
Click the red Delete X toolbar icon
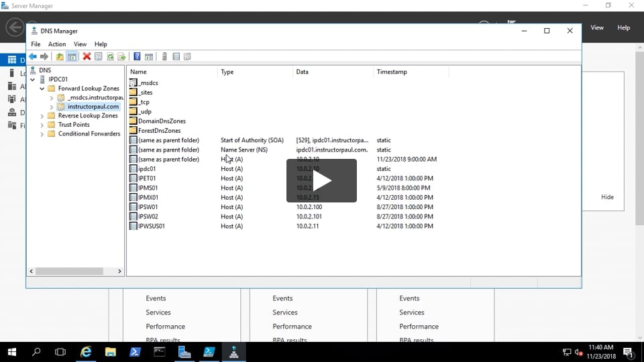(x=87, y=57)
